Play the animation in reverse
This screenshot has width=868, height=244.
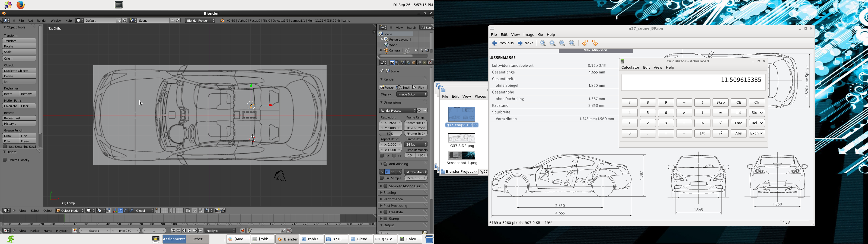(184, 231)
